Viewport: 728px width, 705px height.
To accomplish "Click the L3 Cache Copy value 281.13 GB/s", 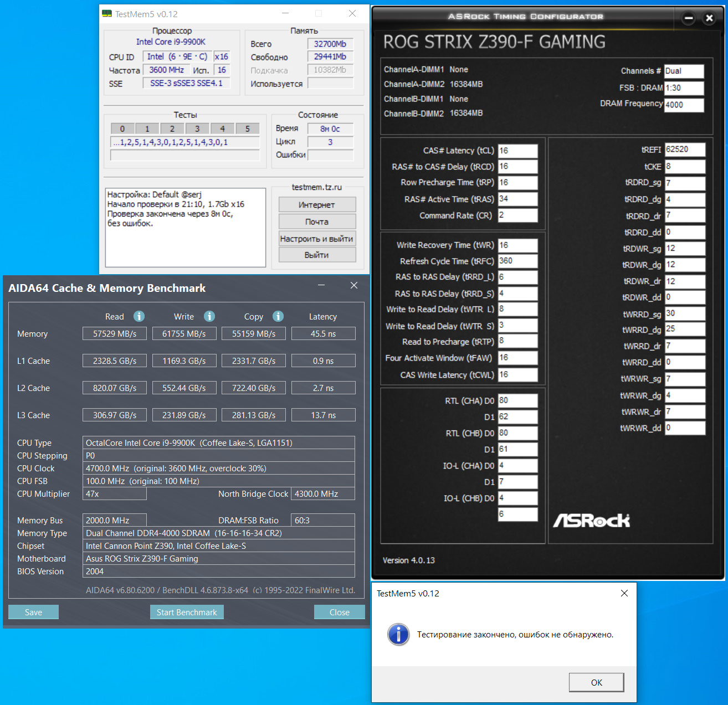I will tap(254, 415).
